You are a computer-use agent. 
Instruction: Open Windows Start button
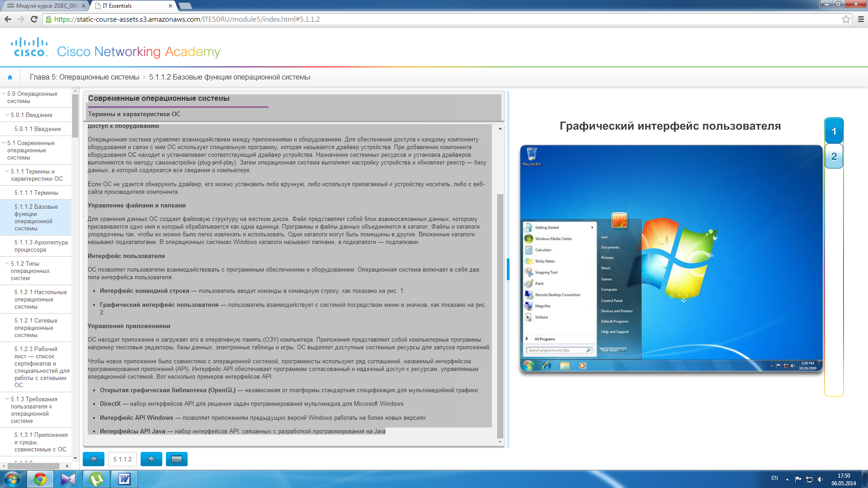pyautogui.click(x=12, y=479)
